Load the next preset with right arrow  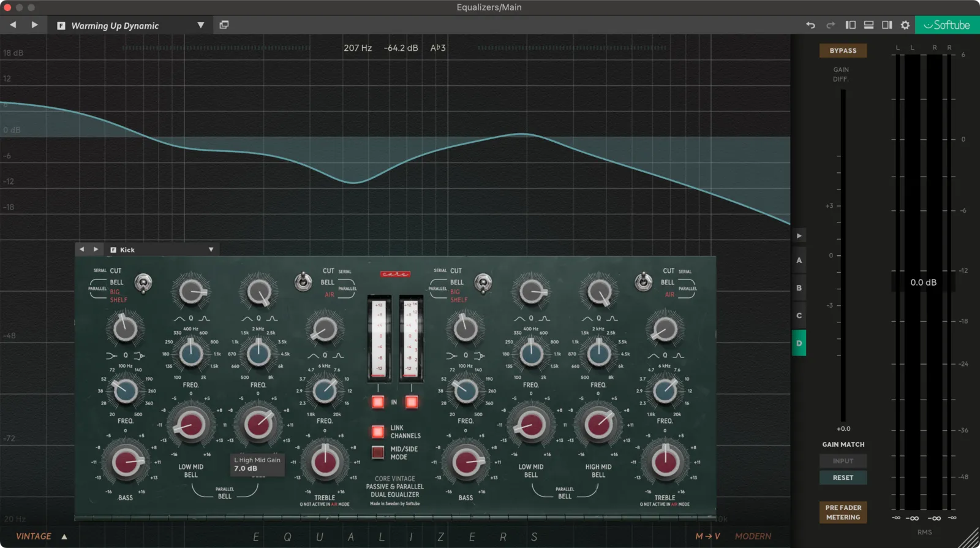tap(34, 25)
